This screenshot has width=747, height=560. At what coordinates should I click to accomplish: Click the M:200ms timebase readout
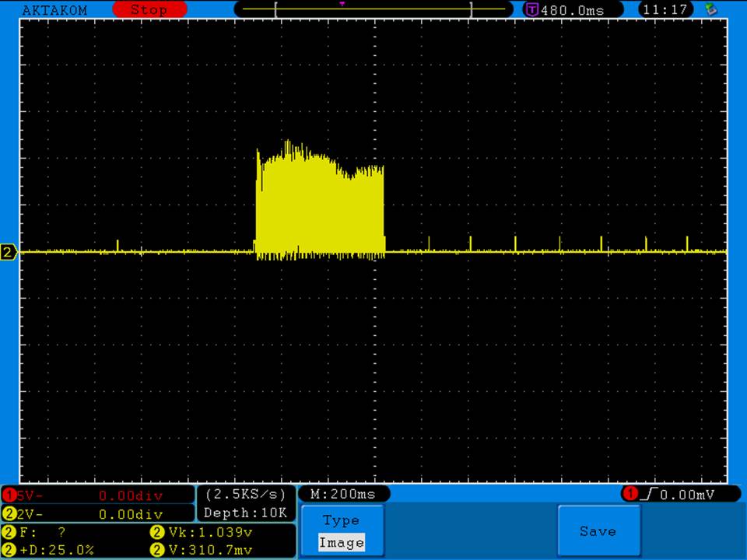pos(343,495)
